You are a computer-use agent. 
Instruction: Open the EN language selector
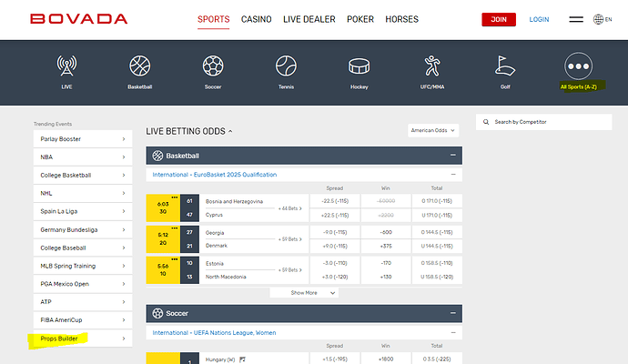coord(603,19)
